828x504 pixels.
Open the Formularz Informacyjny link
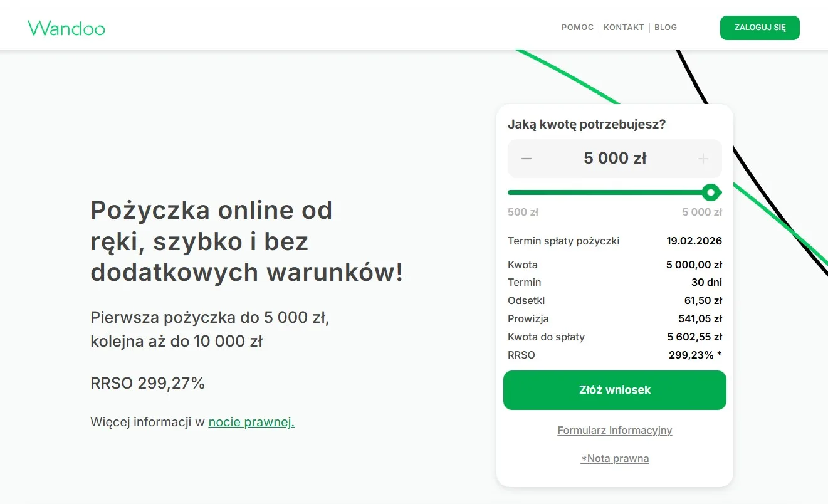coord(614,430)
